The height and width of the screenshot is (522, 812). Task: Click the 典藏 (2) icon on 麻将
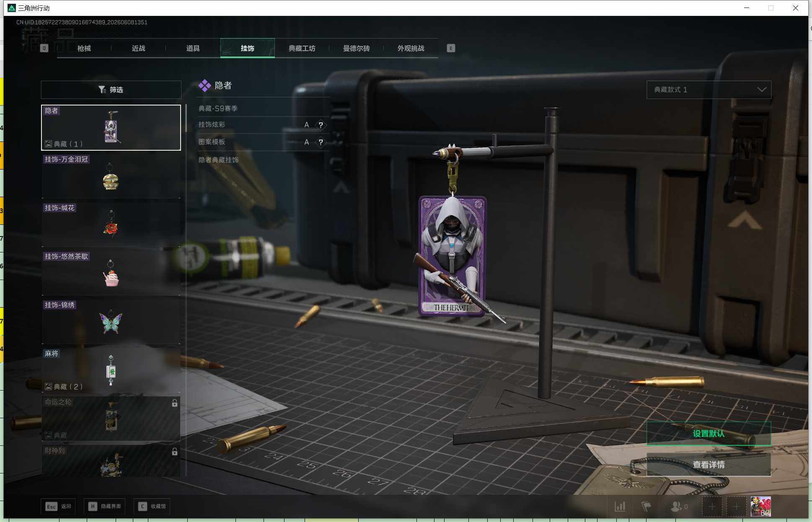click(x=48, y=387)
